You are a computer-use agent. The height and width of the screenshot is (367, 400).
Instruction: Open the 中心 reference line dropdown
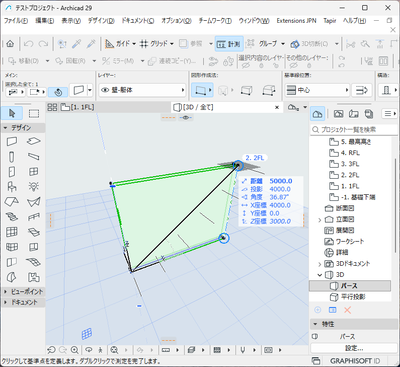tap(317, 90)
